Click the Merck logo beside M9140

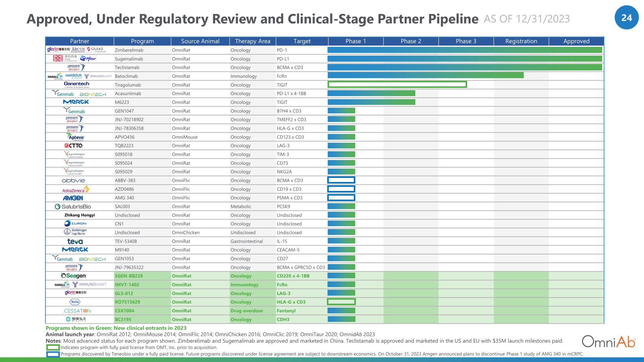[75, 250]
